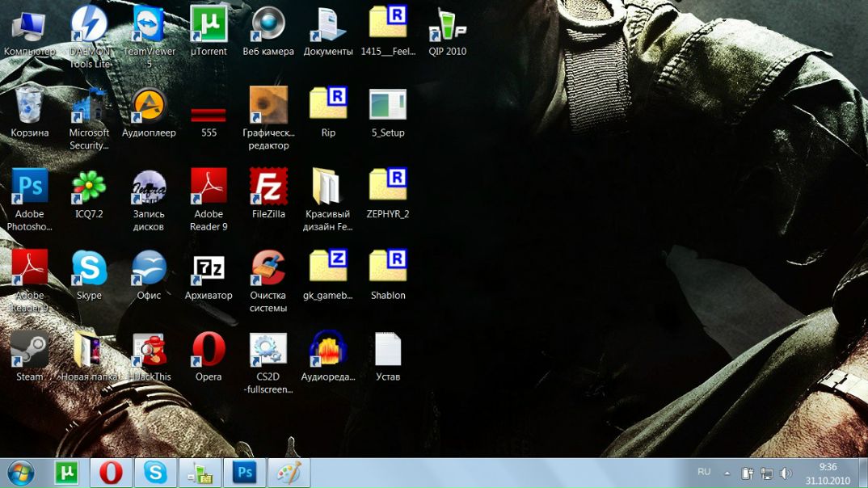Screen dimensions: 868x488
Task: Open the µTorrent desktop shortcut
Action: pyautogui.click(x=209, y=25)
